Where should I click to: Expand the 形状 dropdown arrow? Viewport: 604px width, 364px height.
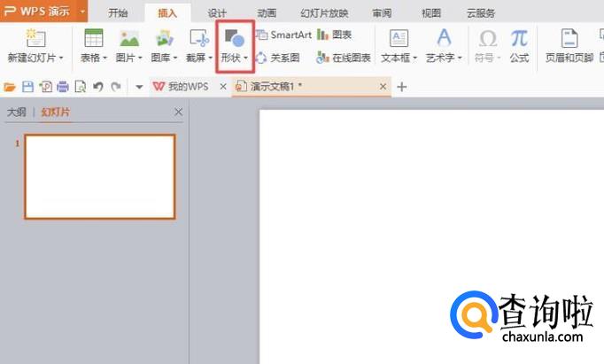[x=245, y=58]
